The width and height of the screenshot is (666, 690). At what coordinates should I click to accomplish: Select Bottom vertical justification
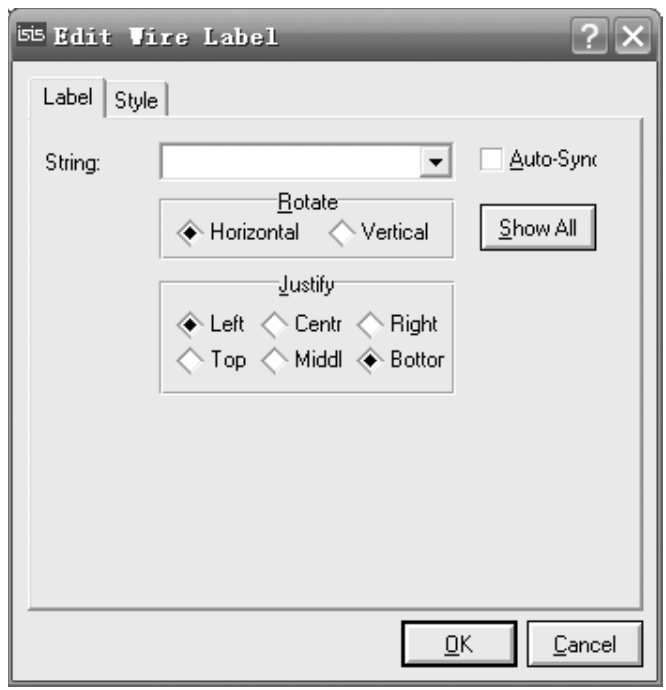[x=370, y=360]
